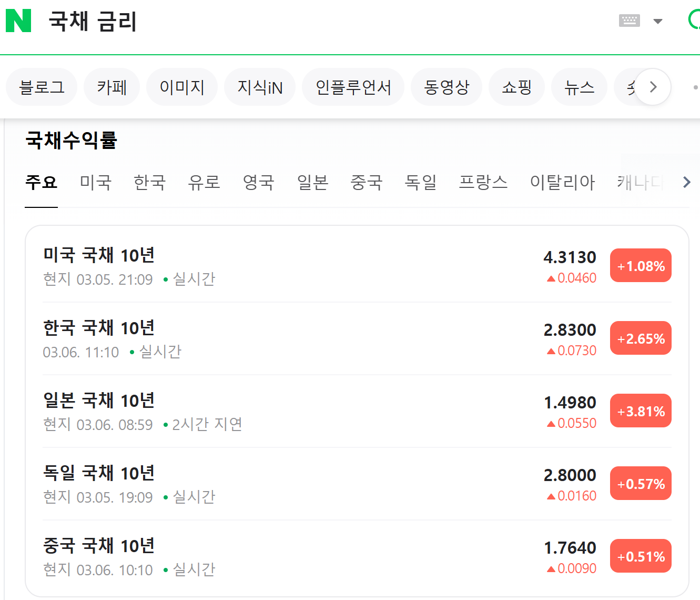700x600 pixels.
Task: Click the +3.81% change badge
Action: (641, 411)
